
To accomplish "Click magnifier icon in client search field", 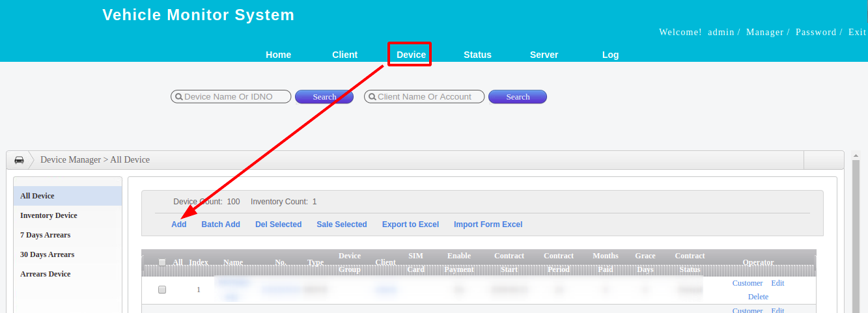I will [x=372, y=97].
